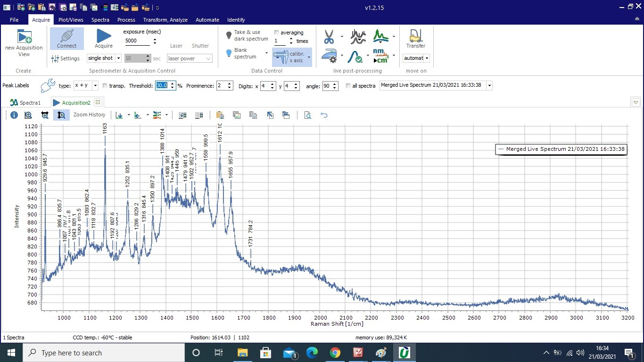Open the Transform, Analyze ribbon tab

165,20
